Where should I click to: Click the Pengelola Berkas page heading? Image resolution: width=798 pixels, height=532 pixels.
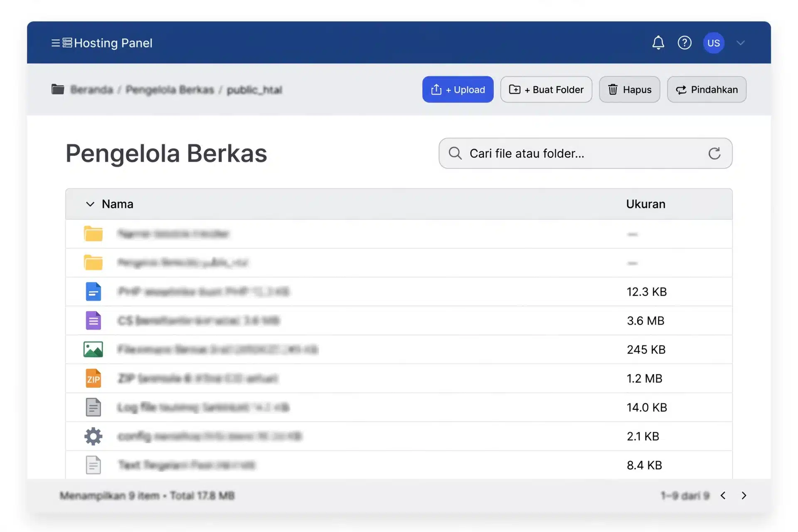click(x=166, y=153)
